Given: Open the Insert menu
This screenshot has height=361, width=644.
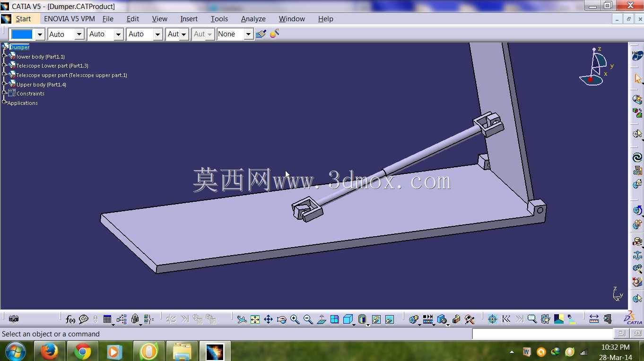Looking at the screenshot, I should (x=189, y=19).
